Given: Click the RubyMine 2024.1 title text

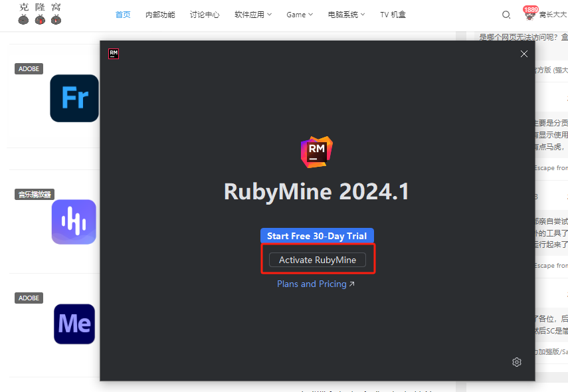Looking at the screenshot, I should coord(317,191).
